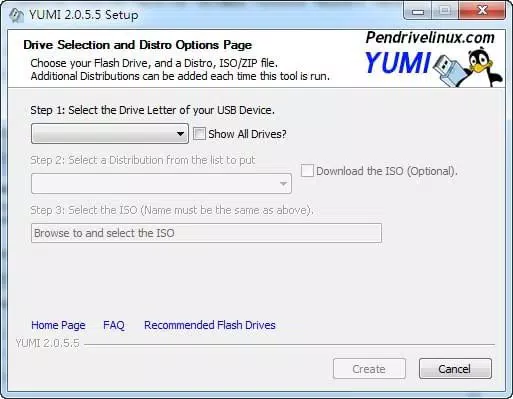Tick the Download the ISO checkbox
The image size is (513, 399).
(307, 171)
